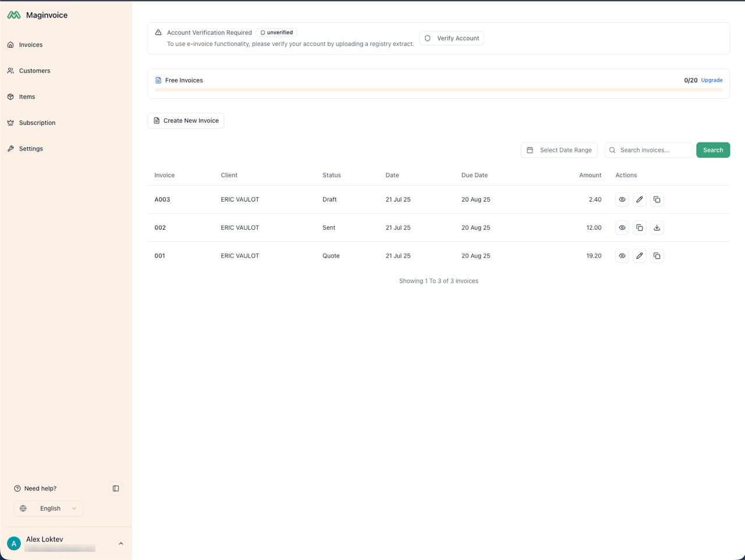
Task: Collapse sidebar with panel icon
Action: tap(116, 488)
